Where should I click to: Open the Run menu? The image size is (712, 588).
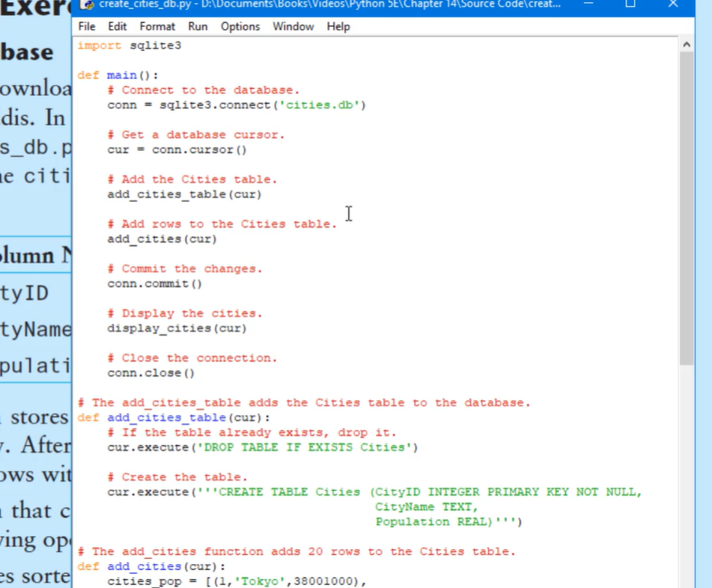198,27
